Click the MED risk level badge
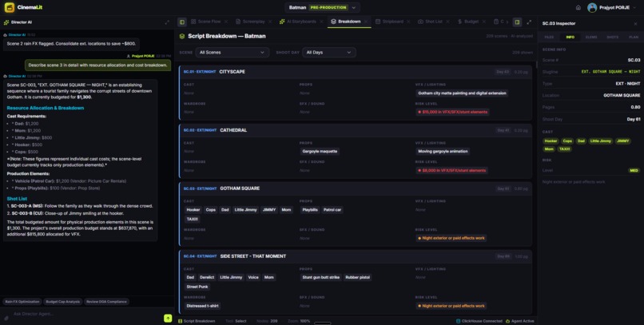This screenshot has width=644, height=325. click(634, 170)
